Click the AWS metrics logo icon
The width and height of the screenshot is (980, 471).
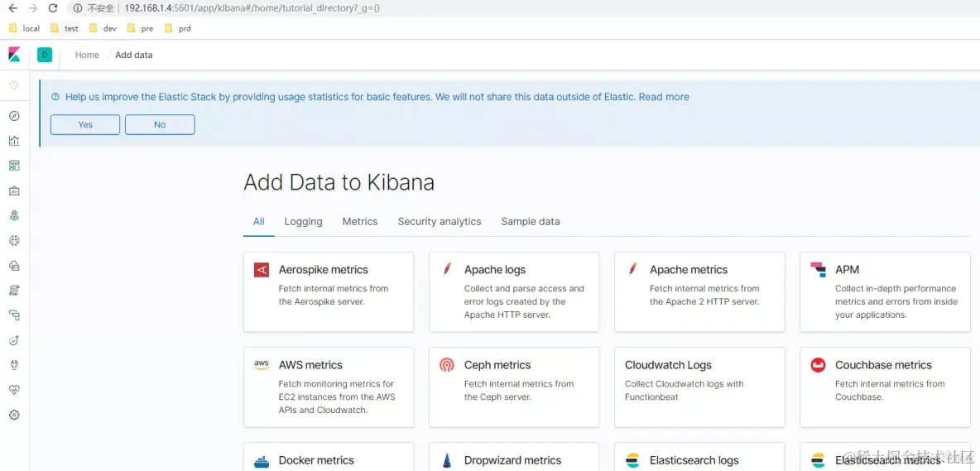pos(262,365)
